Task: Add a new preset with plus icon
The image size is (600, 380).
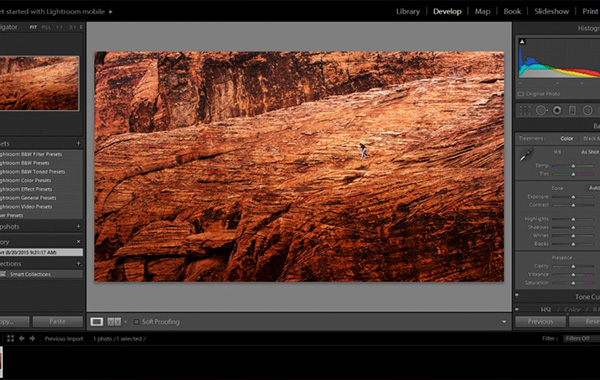Action: pos(78,143)
